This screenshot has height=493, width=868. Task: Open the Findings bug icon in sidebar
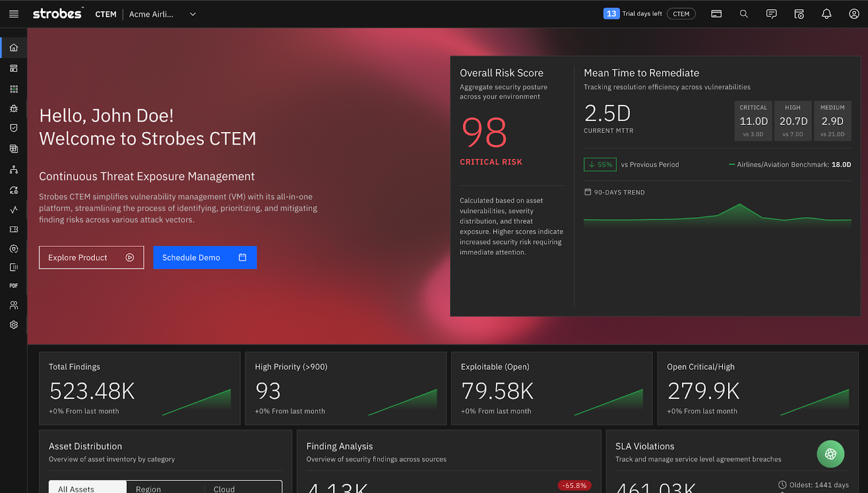(14, 108)
